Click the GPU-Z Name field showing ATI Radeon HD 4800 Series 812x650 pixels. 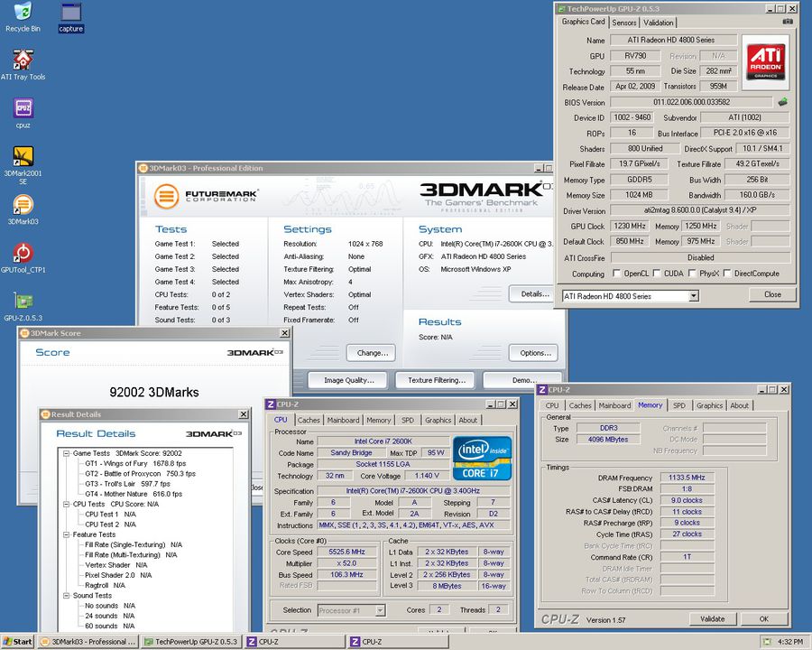[673, 40]
